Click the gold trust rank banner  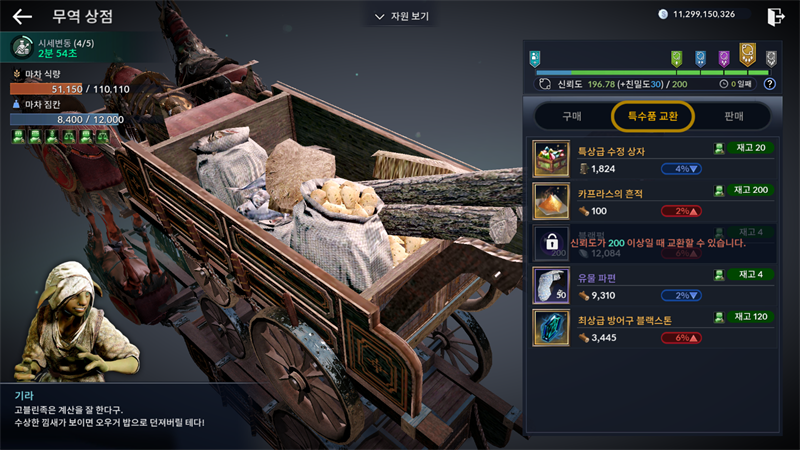[x=747, y=55]
